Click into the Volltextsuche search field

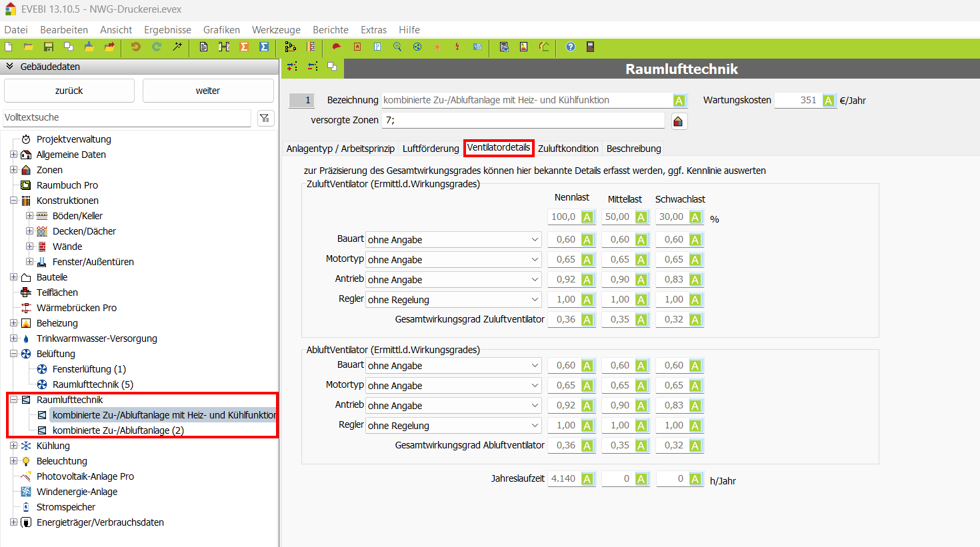point(127,118)
